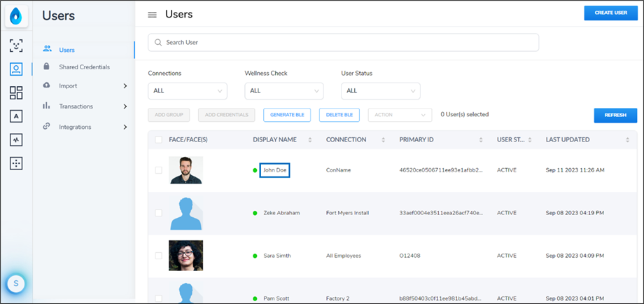Viewport: 644px width, 304px height.
Task: Toggle the hamburger menu icon
Action: tap(153, 15)
